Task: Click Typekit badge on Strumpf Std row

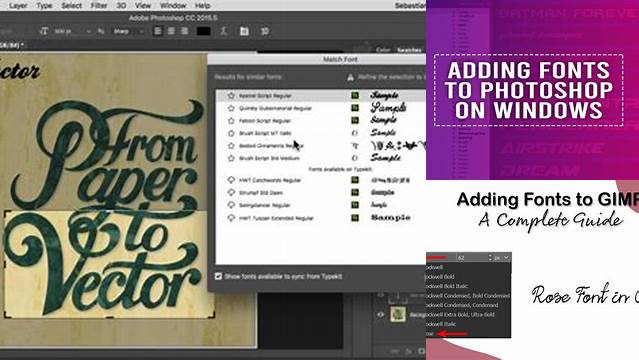Action: [x=355, y=192]
